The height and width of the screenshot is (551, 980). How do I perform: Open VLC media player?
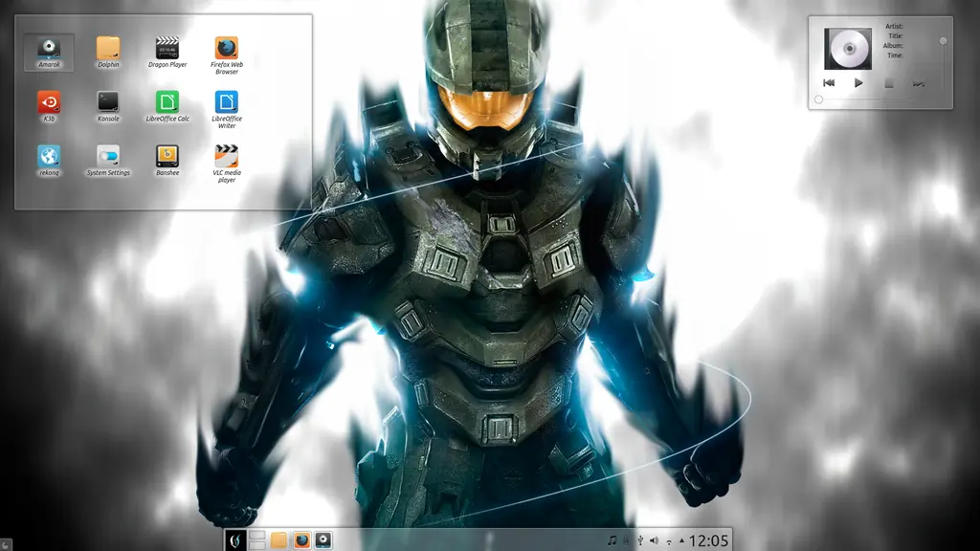coord(226,164)
